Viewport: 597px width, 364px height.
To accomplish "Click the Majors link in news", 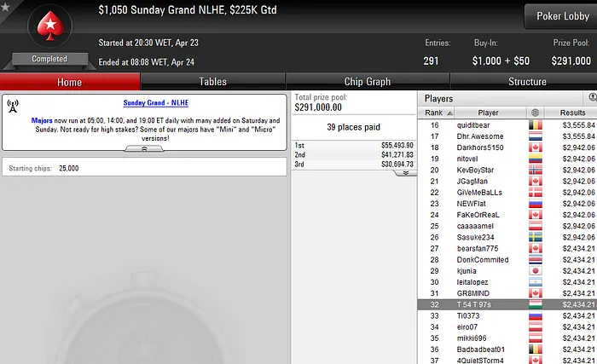I will tap(42, 120).
